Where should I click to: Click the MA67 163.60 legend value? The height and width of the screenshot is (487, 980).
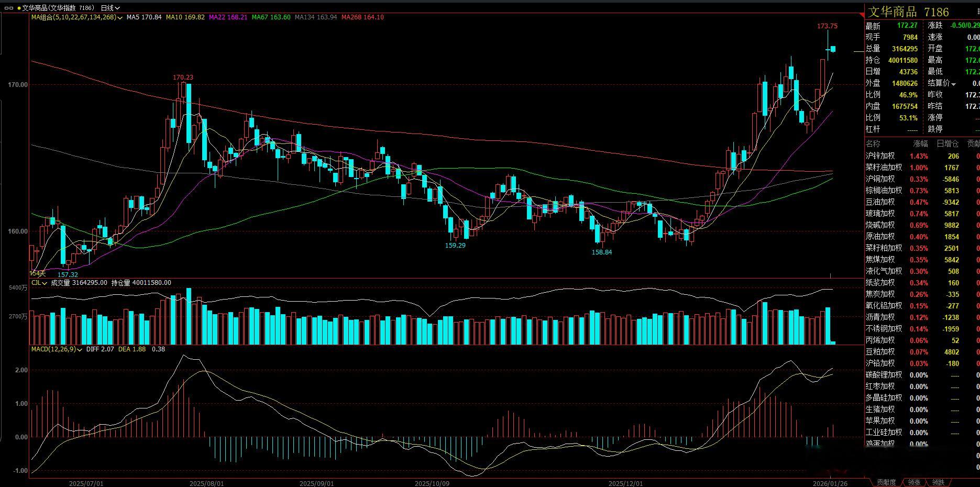(271, 17)
